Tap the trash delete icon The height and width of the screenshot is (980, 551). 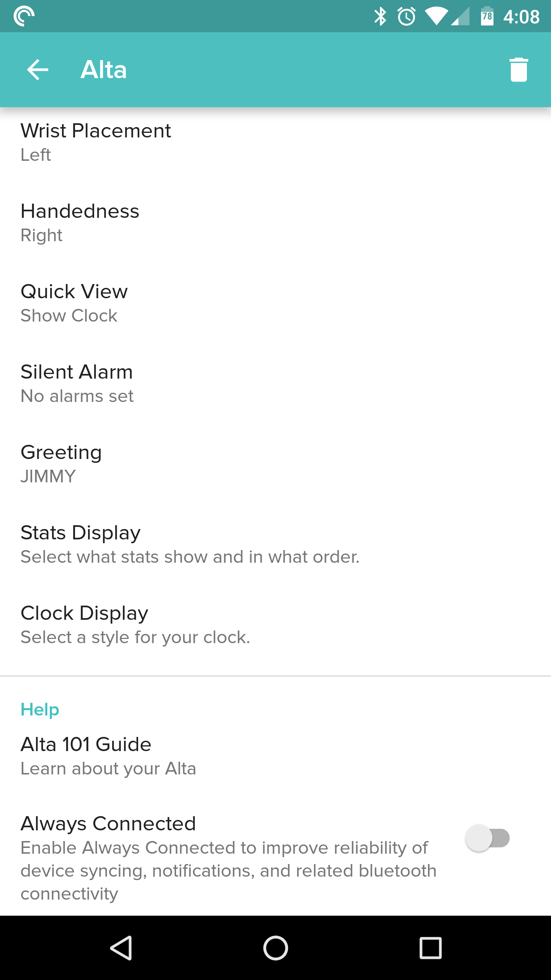coord(518,70)
